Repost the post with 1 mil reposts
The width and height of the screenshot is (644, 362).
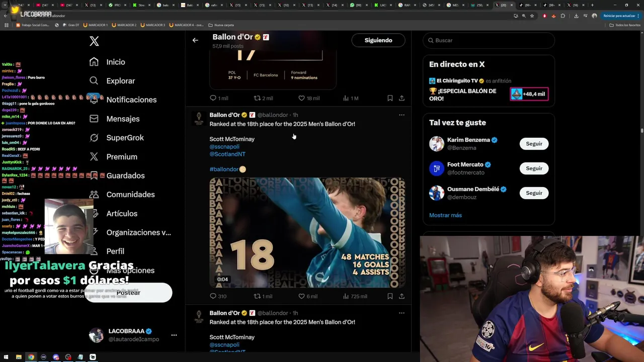point(263,296)
